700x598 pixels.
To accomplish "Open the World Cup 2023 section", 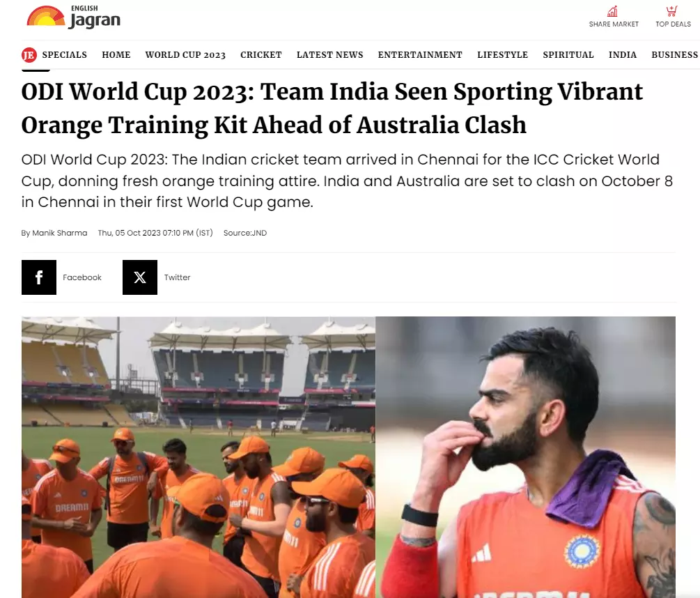I will point(185,55).
